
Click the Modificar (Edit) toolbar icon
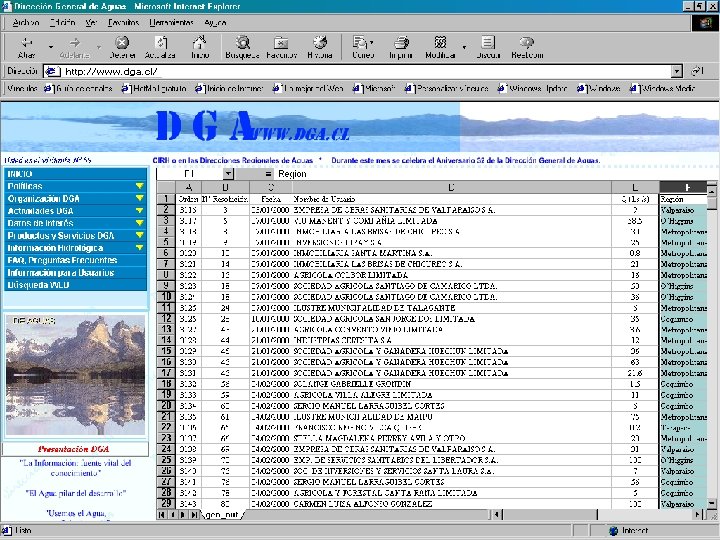click(440, 43)
